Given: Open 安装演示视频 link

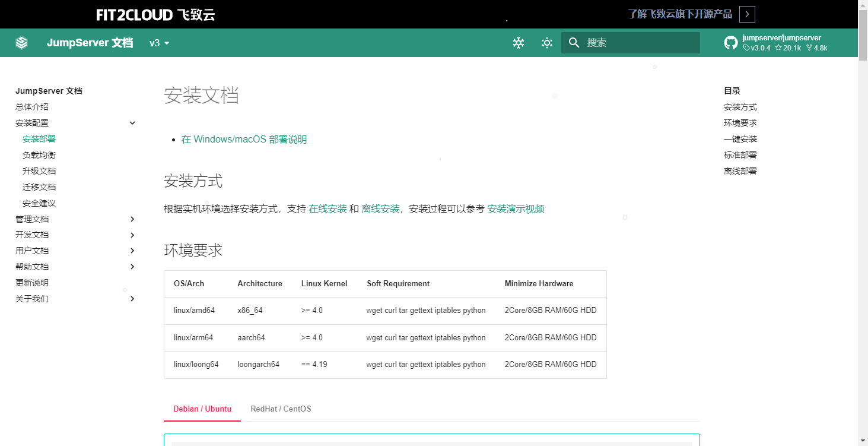Looking at the screenshot, I should 516,209.
